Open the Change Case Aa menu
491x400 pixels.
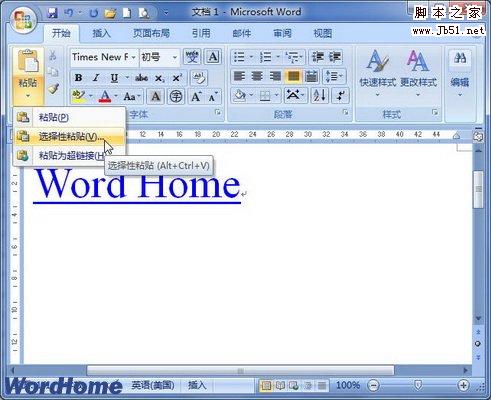(131, 97)
